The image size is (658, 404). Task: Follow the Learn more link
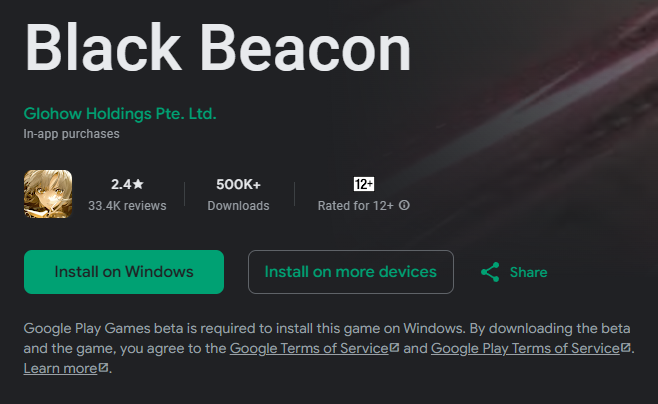(60, 368)
